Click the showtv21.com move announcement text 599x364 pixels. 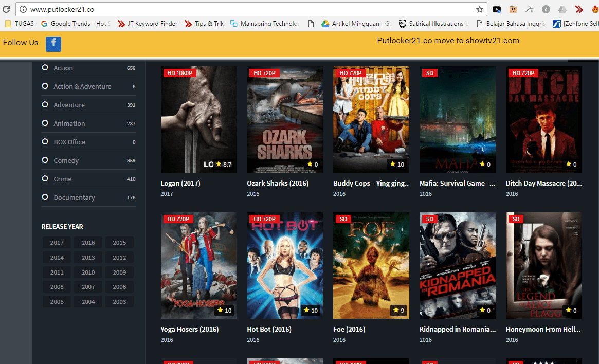[448, 41]
